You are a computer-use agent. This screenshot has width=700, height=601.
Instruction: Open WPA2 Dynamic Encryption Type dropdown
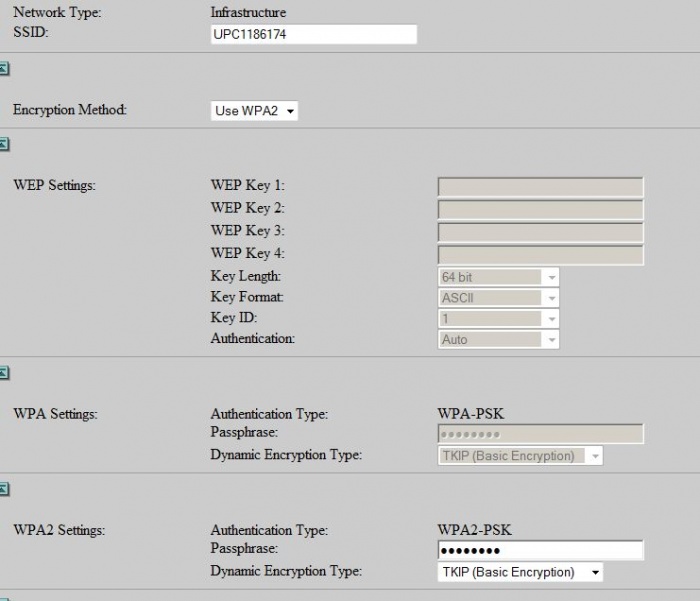coord(520,573)
